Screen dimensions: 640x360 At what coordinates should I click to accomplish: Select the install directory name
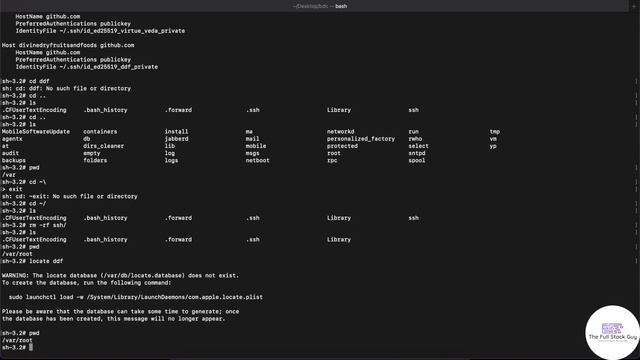point(176,132)
